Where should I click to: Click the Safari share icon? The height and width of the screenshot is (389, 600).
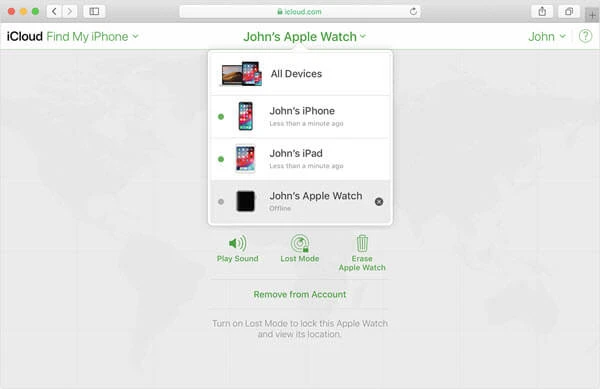click(542, 11)
